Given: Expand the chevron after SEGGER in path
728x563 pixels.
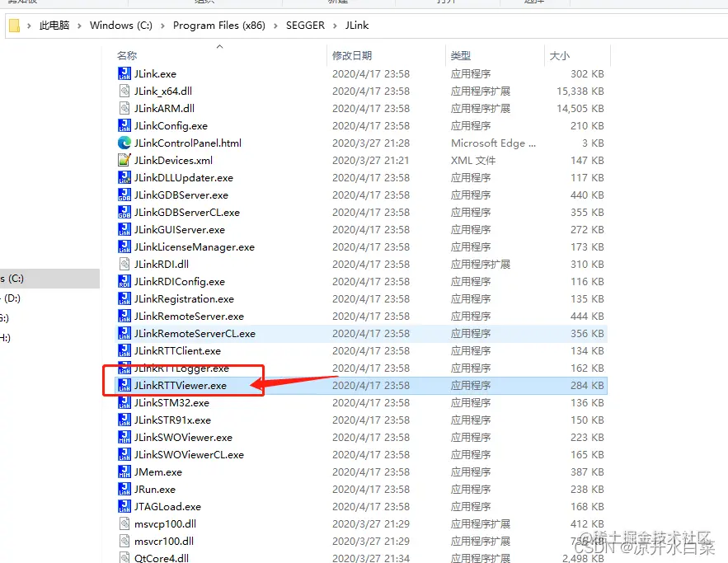Looking at the screenshot, I should click(335, 26).
